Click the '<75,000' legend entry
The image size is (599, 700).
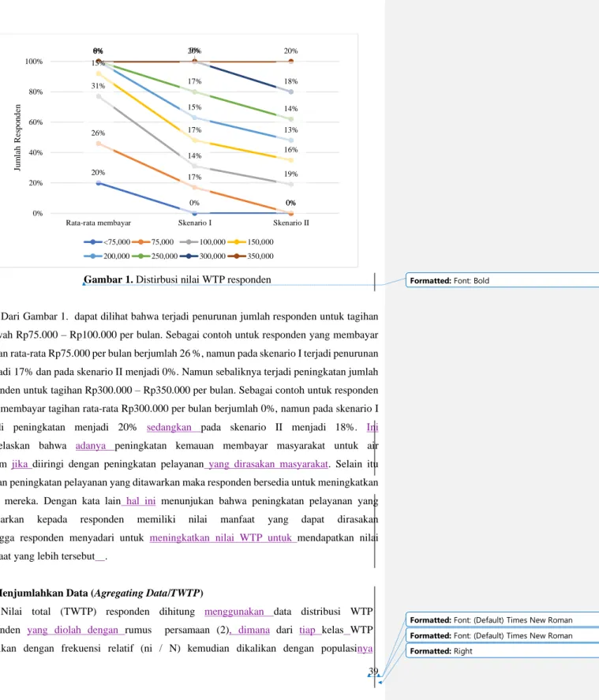107,242
